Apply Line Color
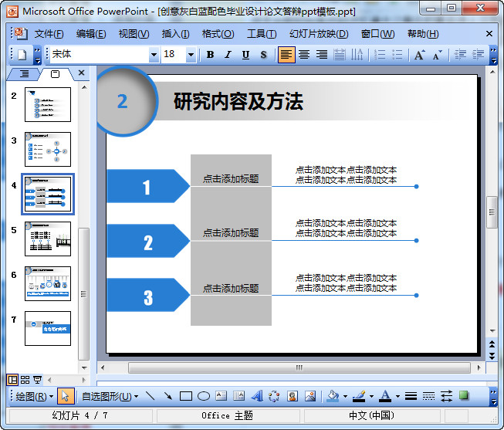 (359, 396)
